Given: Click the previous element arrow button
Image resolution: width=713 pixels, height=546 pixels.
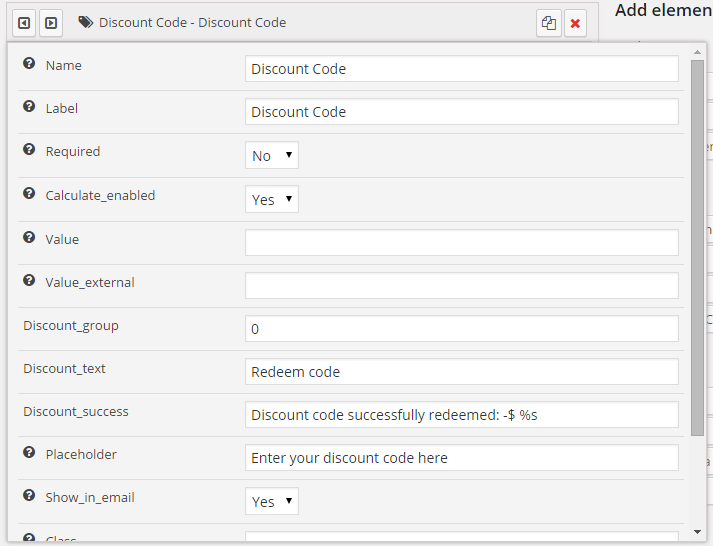Looking at the screenshot, I should coord(25,22).
